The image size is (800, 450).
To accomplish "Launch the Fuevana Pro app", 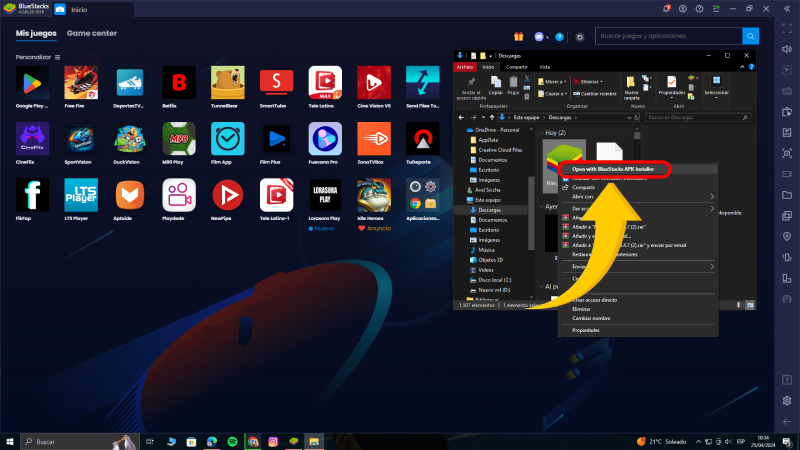I will point(325,139).
